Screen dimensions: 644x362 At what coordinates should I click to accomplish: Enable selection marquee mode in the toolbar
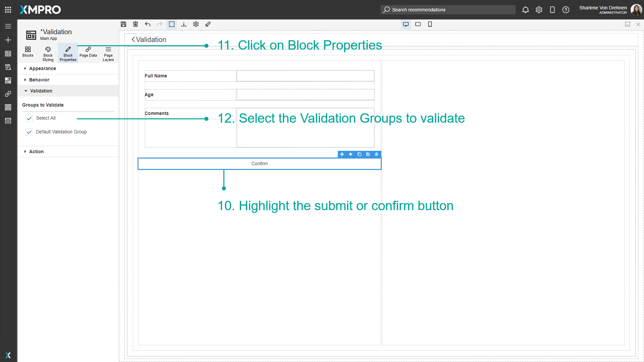[x=172, y=24]
